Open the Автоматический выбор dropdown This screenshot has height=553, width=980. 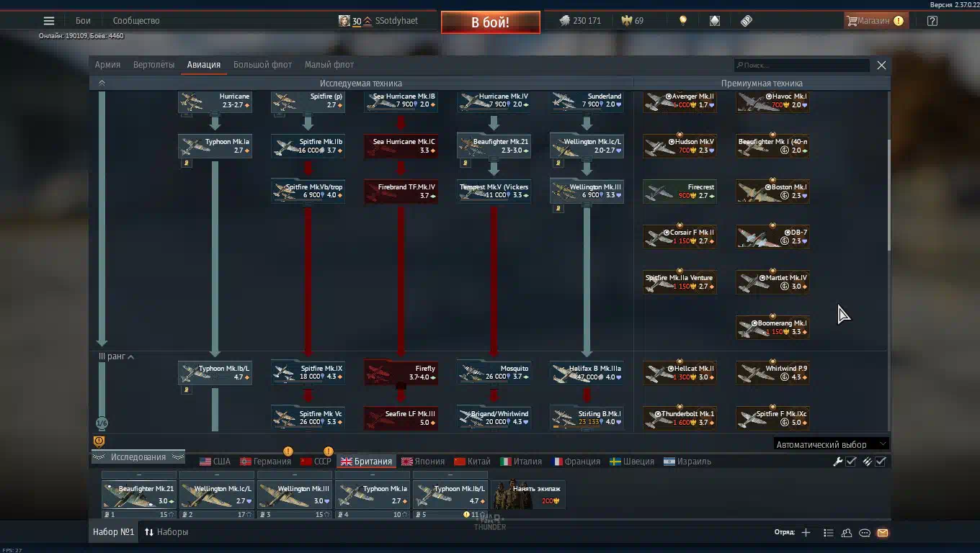pyautogui.click(x=831, y=444)
